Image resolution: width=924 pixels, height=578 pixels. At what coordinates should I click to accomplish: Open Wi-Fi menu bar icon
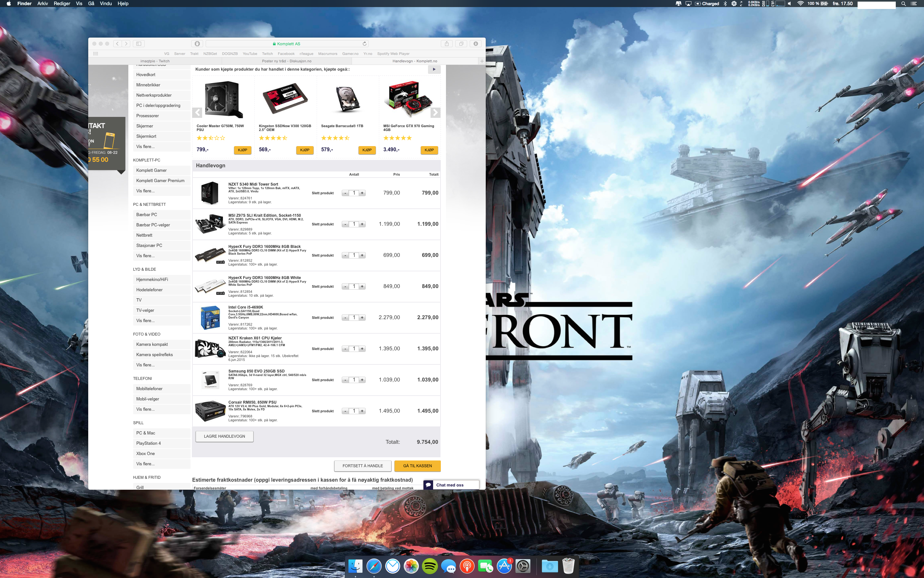point(800,4)
